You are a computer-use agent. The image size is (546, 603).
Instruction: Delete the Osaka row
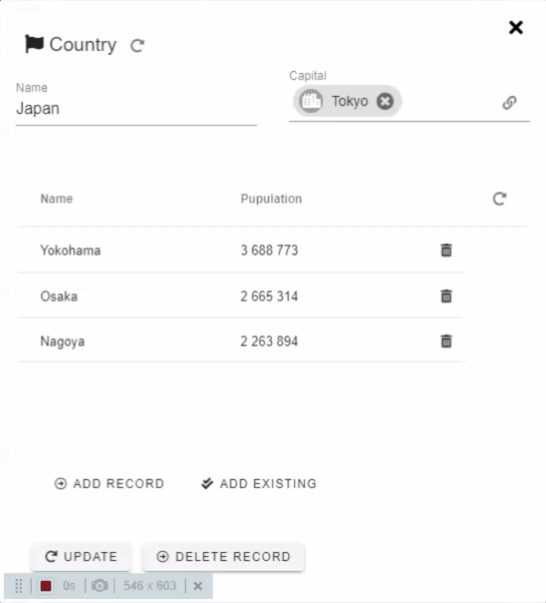click(446, 296)
